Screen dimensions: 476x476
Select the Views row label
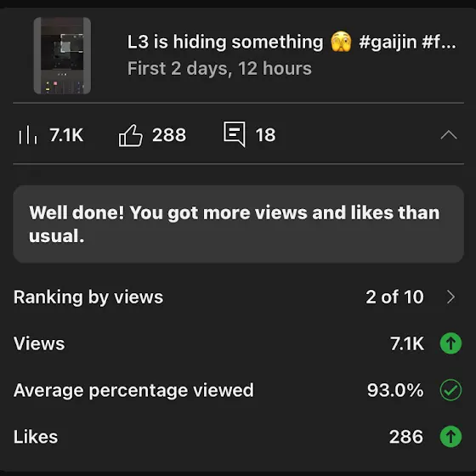point(39,343)
